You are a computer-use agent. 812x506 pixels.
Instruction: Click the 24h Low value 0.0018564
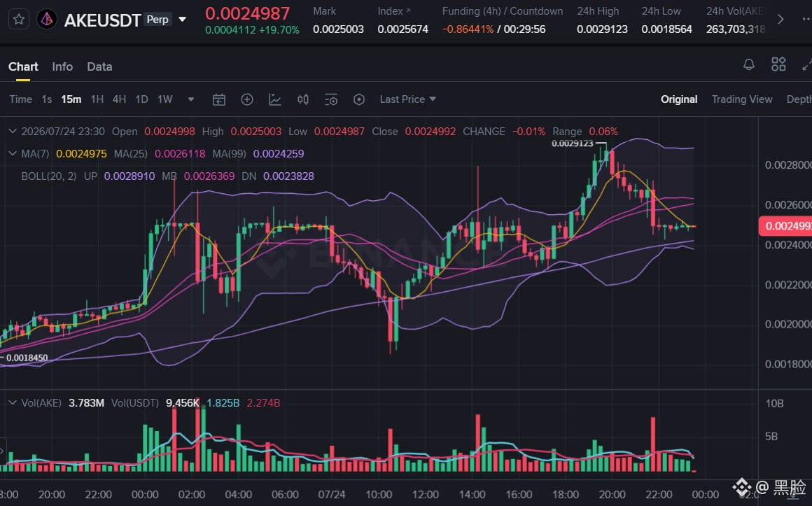[666, 29]
